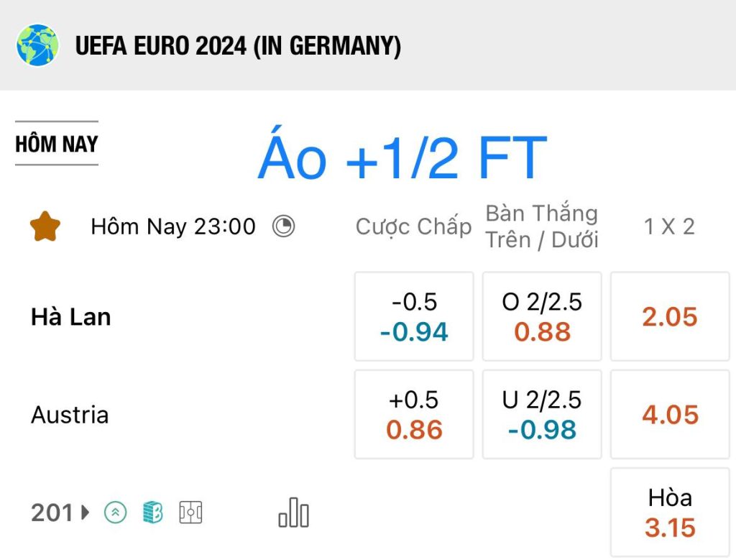Choose Hòa draw odds 3.15

[670, 513]
